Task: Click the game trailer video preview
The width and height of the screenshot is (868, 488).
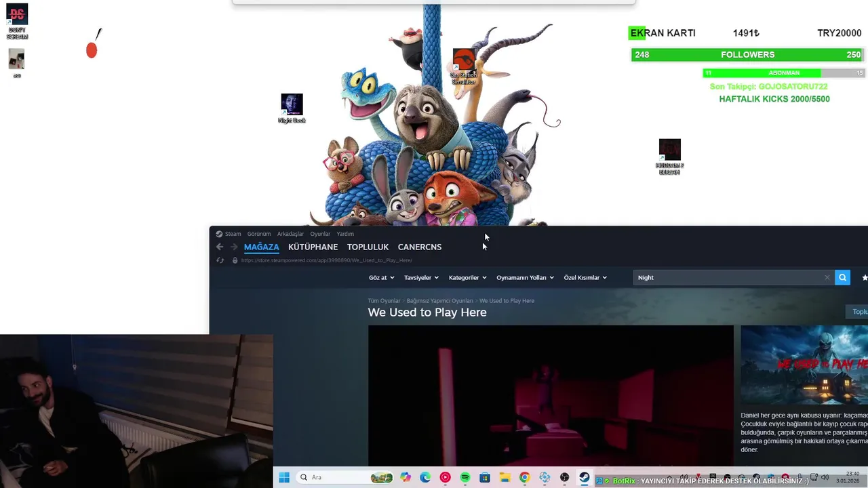Action: (551, 396)
